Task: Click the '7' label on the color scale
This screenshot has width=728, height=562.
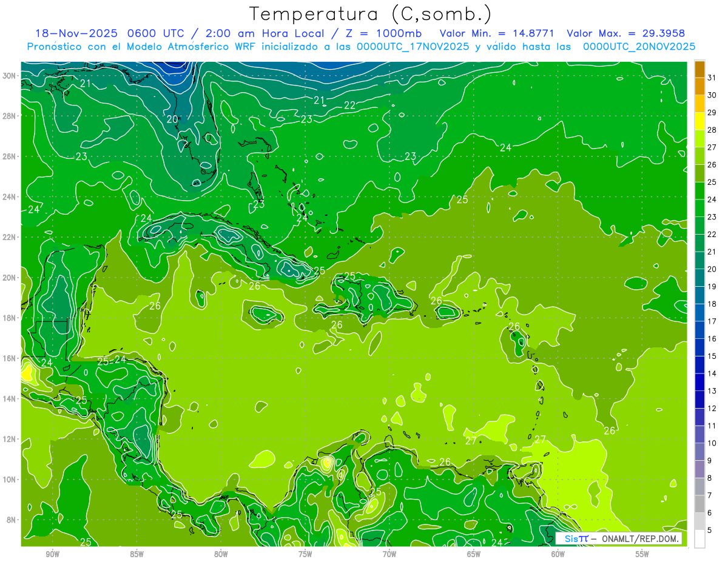Action: [710, 496]
